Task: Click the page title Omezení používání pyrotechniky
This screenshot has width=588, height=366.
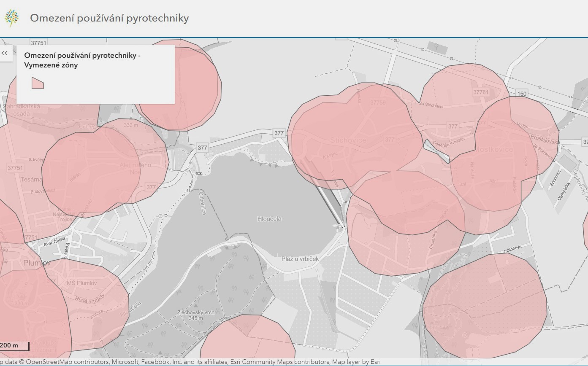Action: pos(109,18)
